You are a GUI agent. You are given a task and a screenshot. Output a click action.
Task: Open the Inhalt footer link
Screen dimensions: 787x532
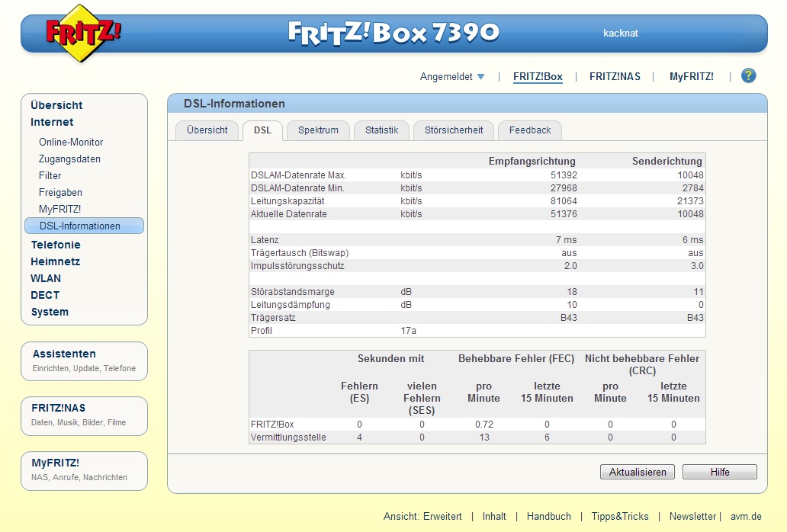pyautogui.click(x=494, y=517)
